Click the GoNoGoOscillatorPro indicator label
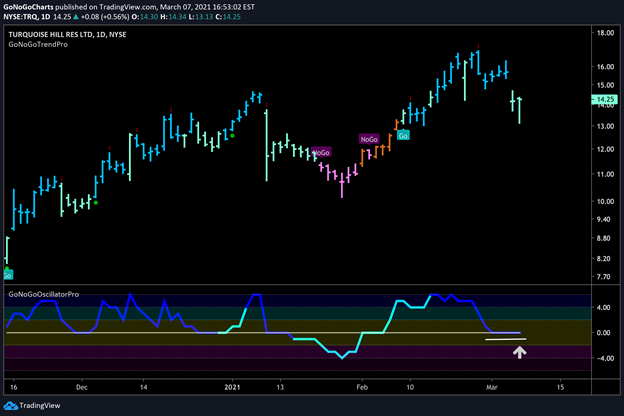Viewport: 624px width, 416px height. coord(44,294)
